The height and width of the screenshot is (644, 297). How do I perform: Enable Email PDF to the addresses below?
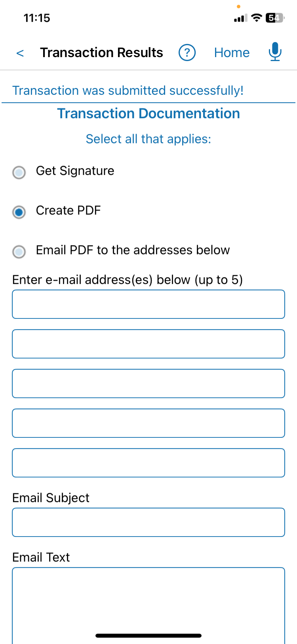(x=19, y=251)
